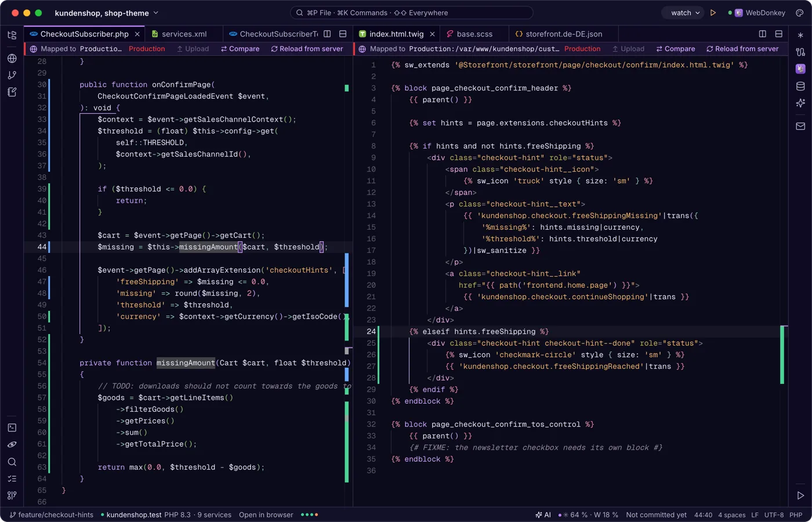
Task: Open the bottom-left git structure icon
Action: tap(12, 496)
